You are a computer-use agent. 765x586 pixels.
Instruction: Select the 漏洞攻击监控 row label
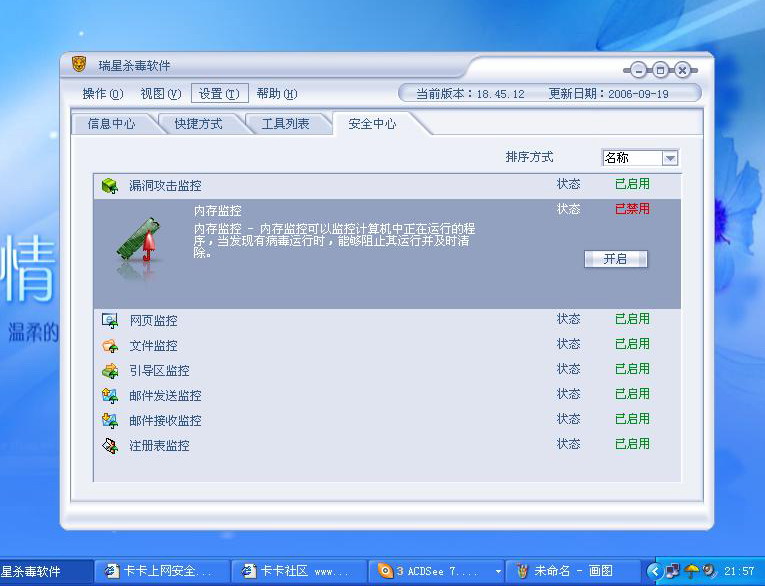coord(165,186)
